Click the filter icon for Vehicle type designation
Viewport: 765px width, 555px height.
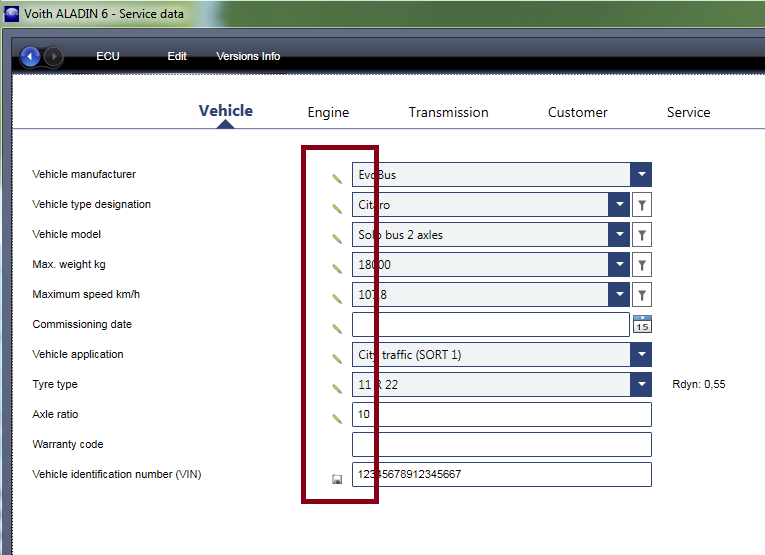[x=642, y=205]
